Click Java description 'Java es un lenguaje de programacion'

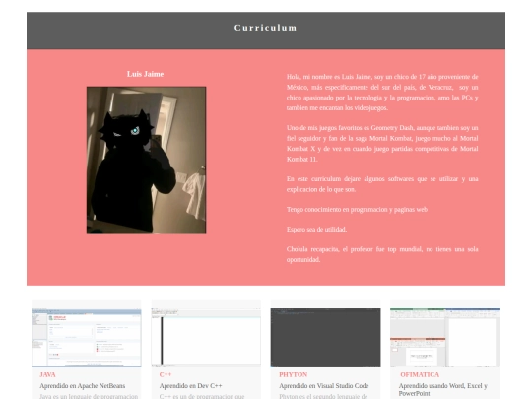click(89, 396)
